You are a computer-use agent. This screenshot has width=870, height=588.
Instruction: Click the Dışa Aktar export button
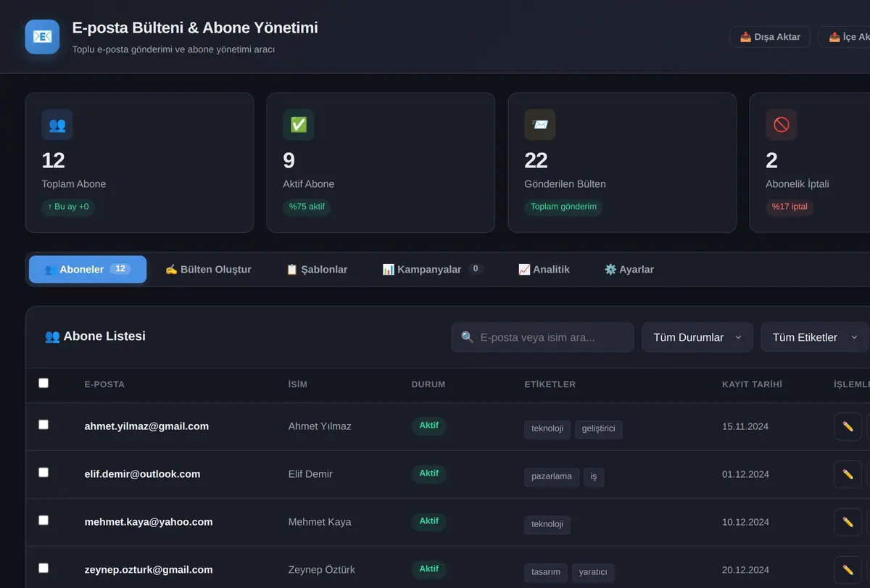click(x=770, y=37)
